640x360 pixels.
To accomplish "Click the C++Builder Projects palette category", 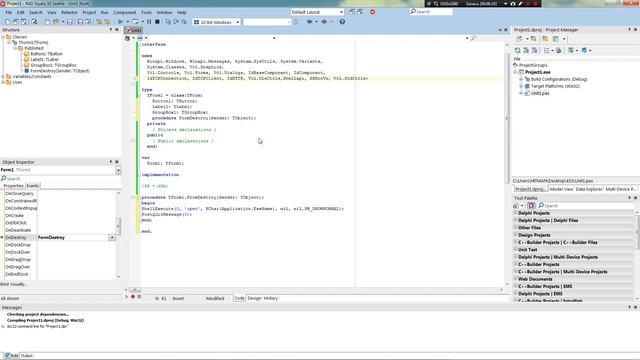I will click(573, 264).
